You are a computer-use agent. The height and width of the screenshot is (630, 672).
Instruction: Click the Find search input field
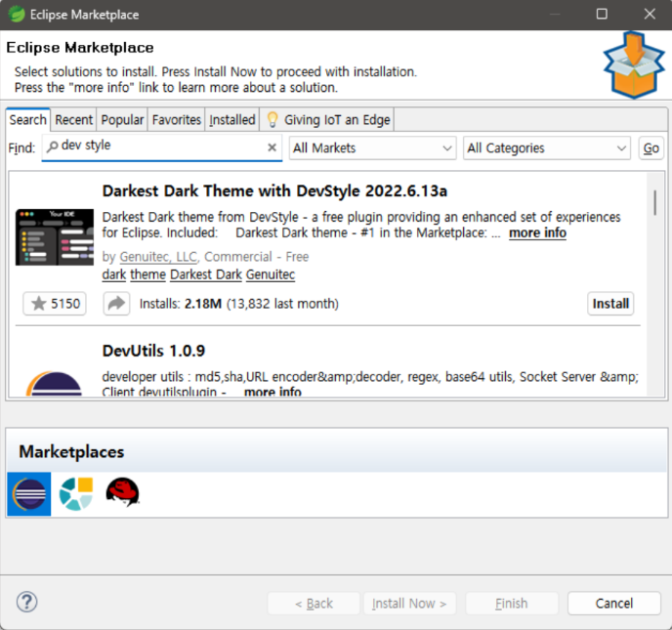[161, 147]
